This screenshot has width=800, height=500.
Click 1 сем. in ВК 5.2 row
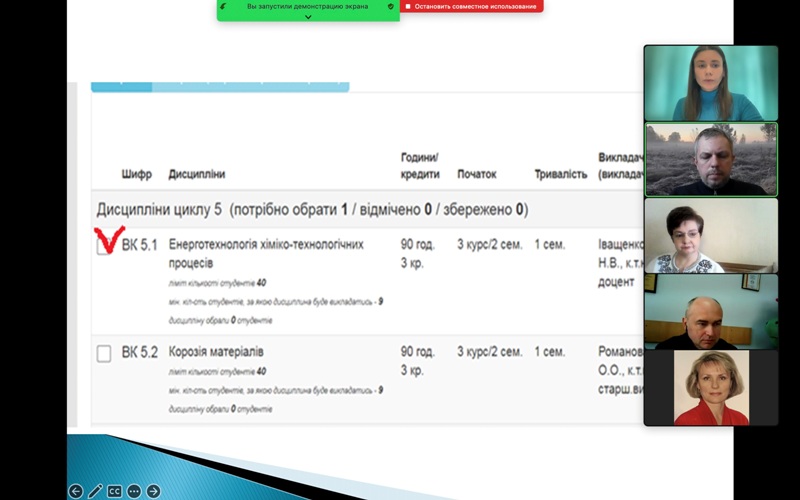click(x=549, y=352)
